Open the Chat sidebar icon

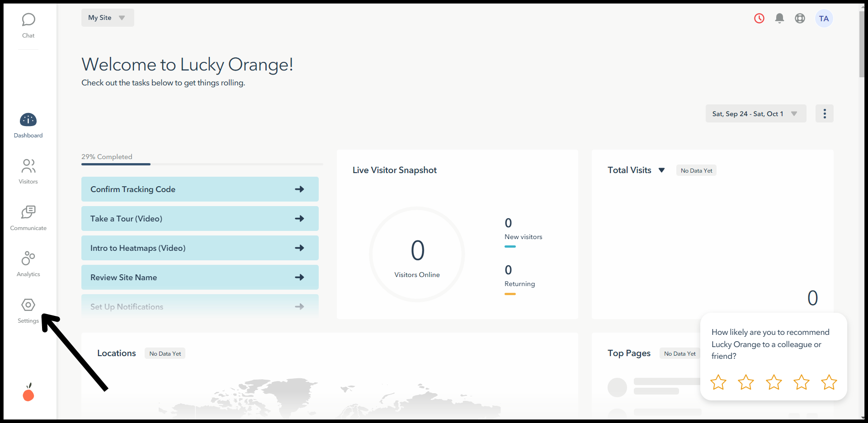[x=28, y=25]
